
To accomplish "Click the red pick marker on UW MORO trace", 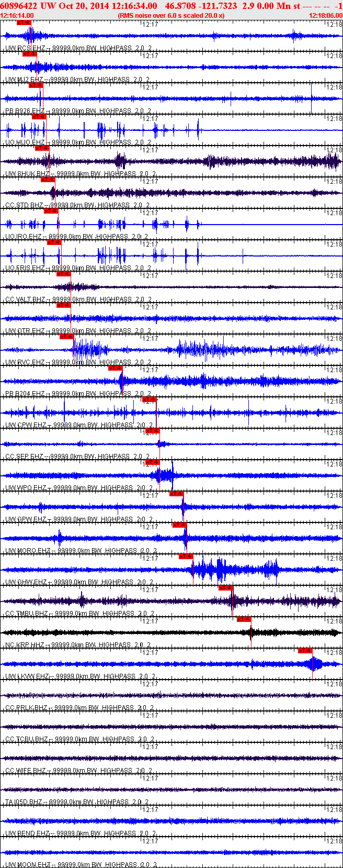I will (x=179, y=525).
